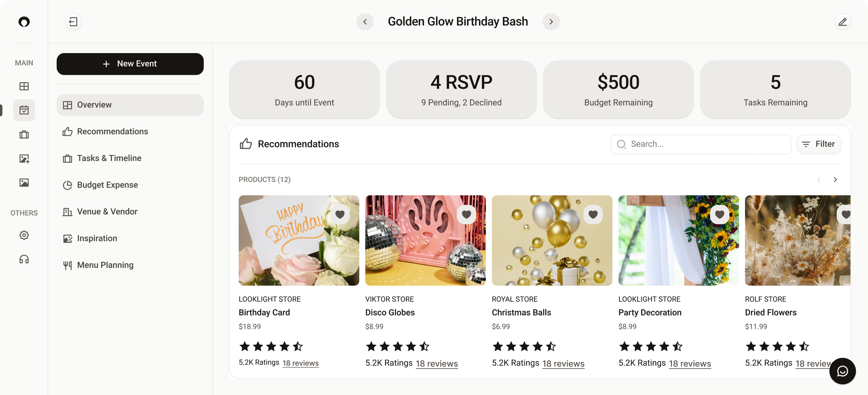Show next products with right chevron
The width and height of the screenshot is (868, 395).
835,179
